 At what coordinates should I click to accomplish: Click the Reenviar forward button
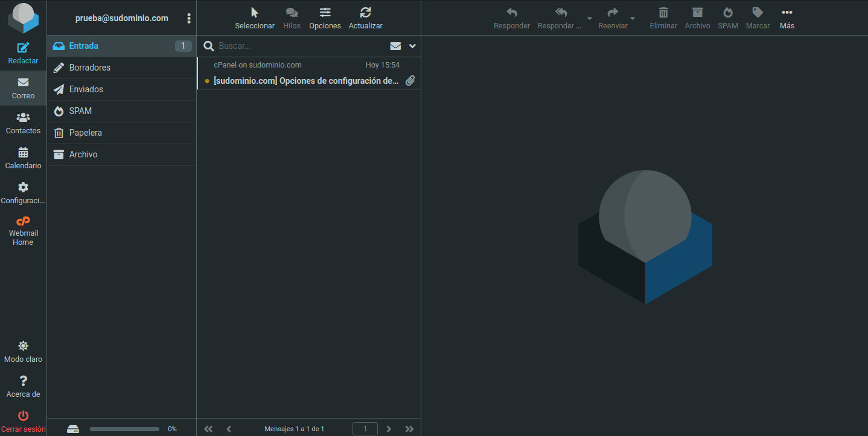pos(613,18)
